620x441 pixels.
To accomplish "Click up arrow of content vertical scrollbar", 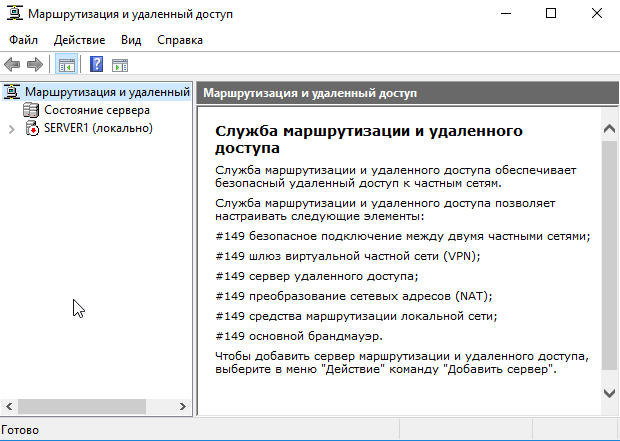I will [x=609, y=128].
